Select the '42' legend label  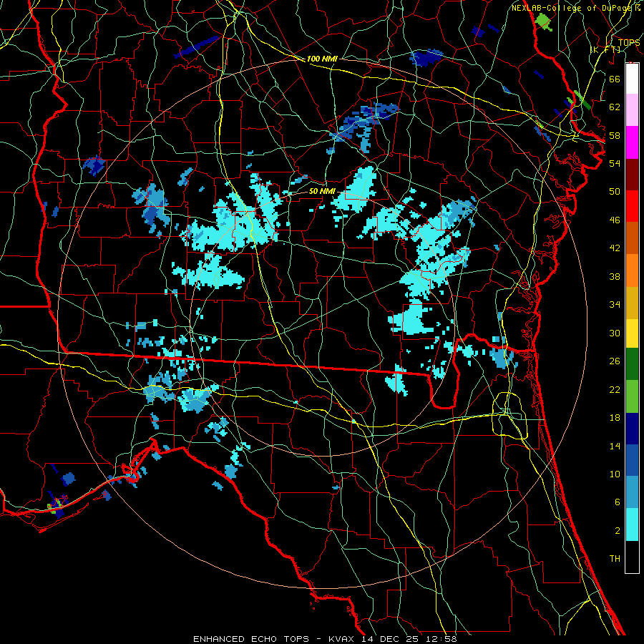pyautogui.click(x=615, y=248)
